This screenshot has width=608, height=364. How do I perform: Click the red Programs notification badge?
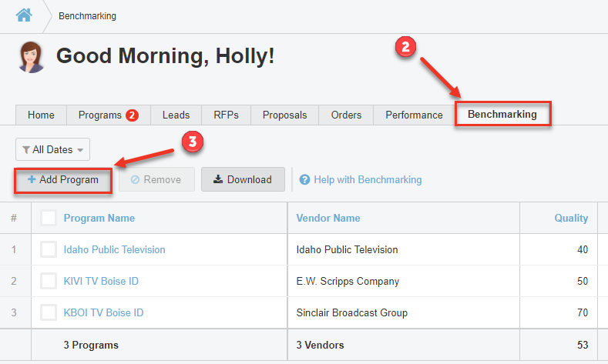(133, 115)
